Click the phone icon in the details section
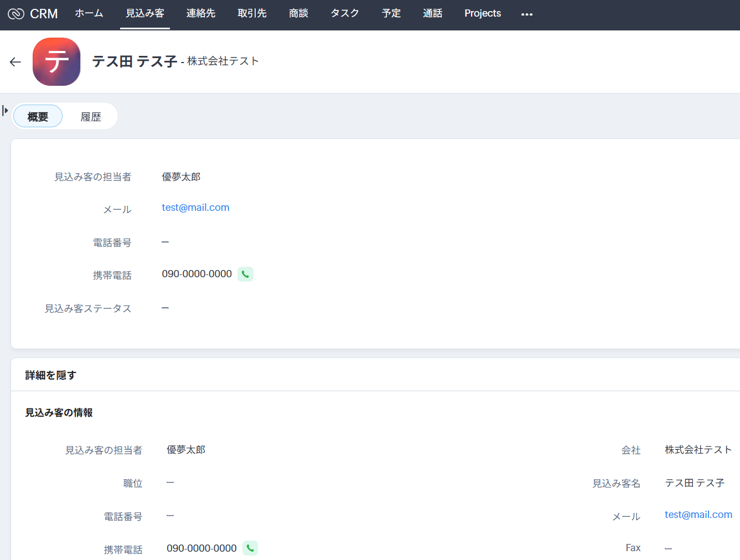Screen dimensions: 740x560 coord(250,548)
